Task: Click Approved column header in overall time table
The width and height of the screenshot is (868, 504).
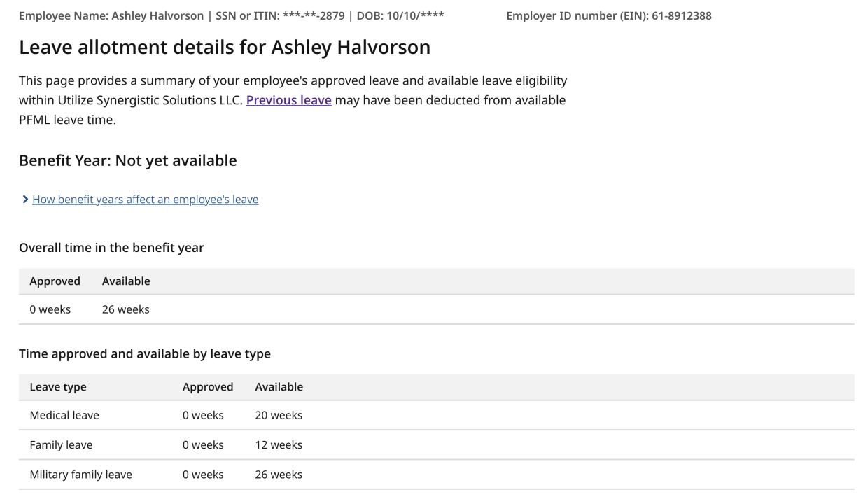Action: coord(55,281)
